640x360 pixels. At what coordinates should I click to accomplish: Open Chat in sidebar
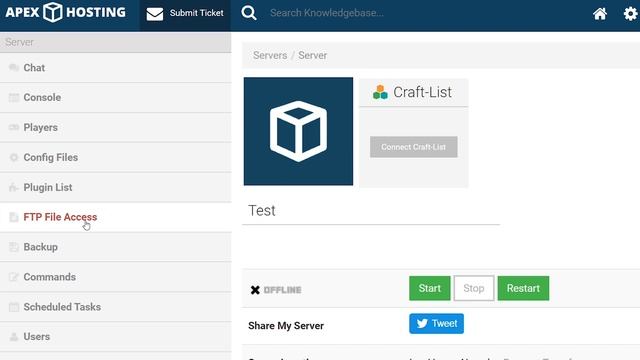(116, 68)
